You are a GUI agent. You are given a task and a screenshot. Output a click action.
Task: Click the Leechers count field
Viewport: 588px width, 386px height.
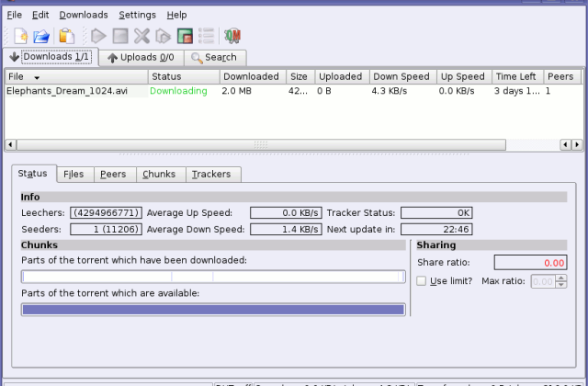coord(107,212)
